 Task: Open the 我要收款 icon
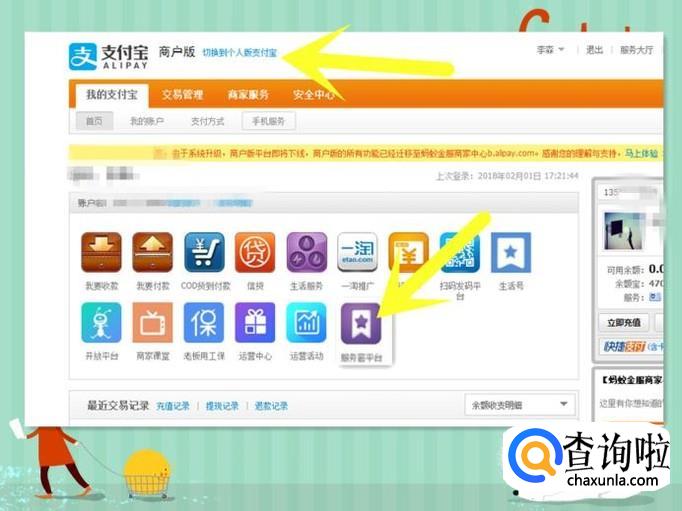click(101, 252)
